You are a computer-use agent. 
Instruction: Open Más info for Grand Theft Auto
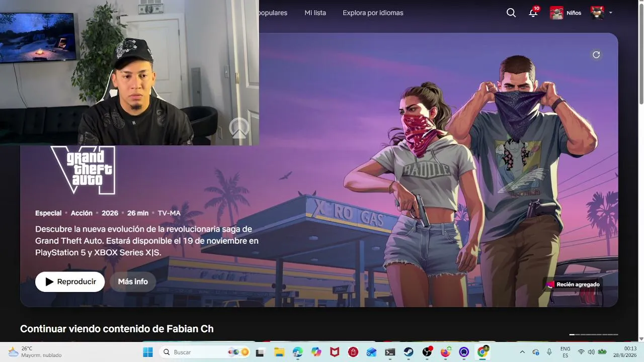[x=133, y=282]
